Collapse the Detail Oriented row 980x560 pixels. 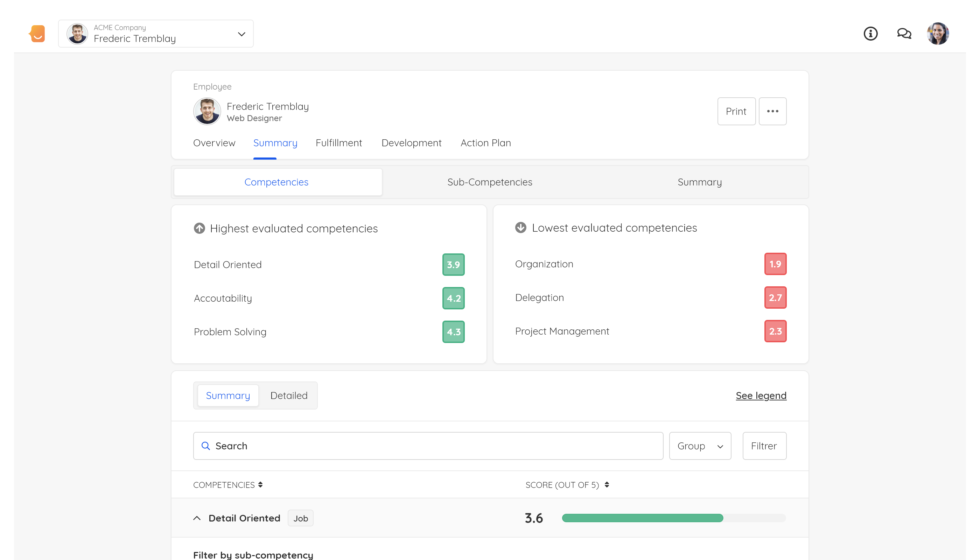click(x=197, y=518)
